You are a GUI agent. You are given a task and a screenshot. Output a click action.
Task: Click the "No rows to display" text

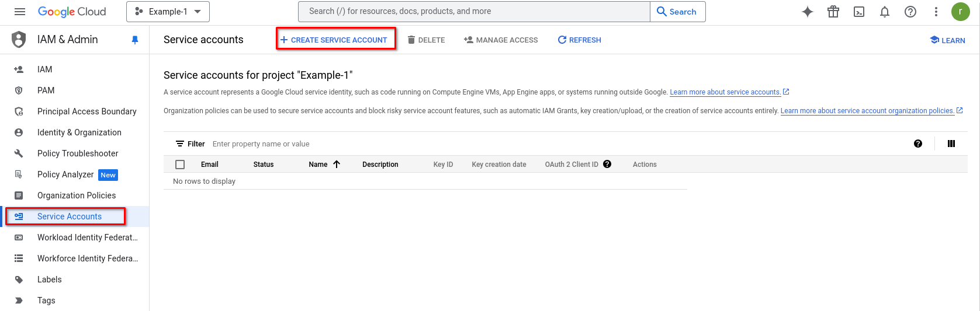pyautogui.click(x=204, y=181)
